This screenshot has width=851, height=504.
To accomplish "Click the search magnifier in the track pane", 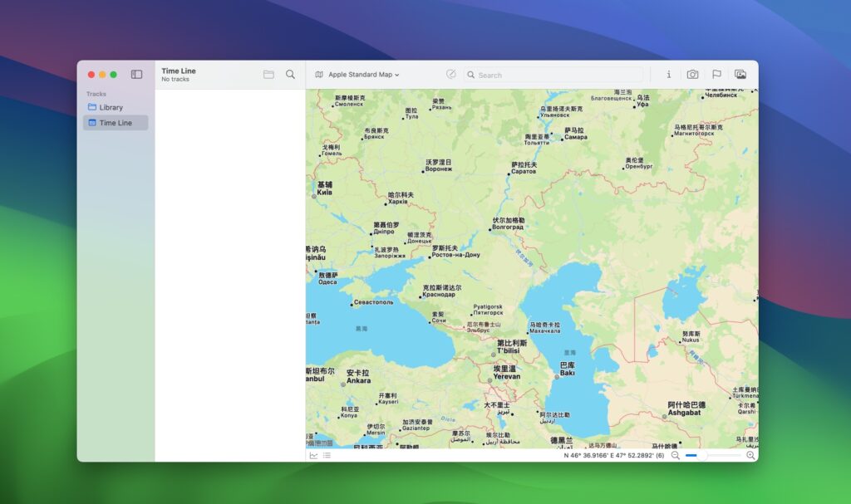I will 290,74.
